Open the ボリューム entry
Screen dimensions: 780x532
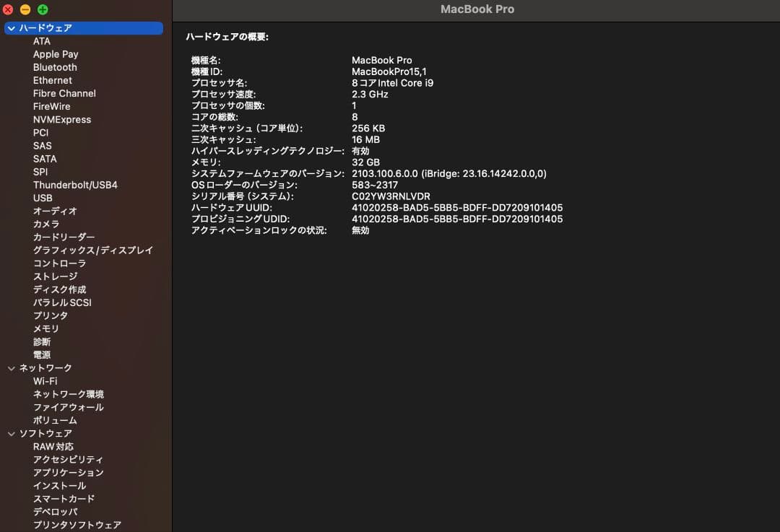tap(55, 421)
